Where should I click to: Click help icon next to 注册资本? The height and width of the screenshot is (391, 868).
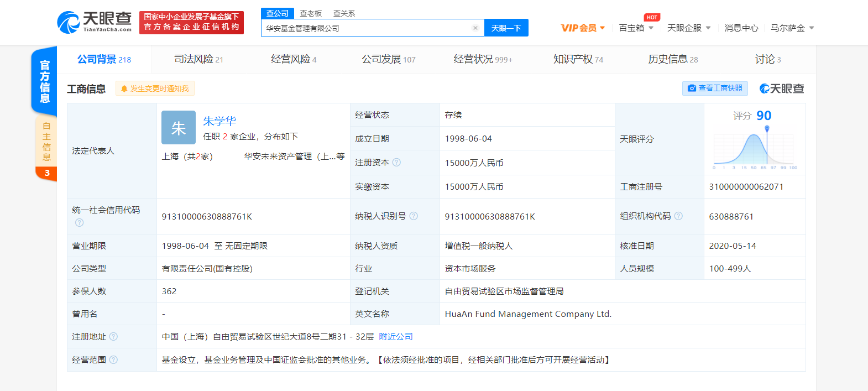tap(396, 163)
